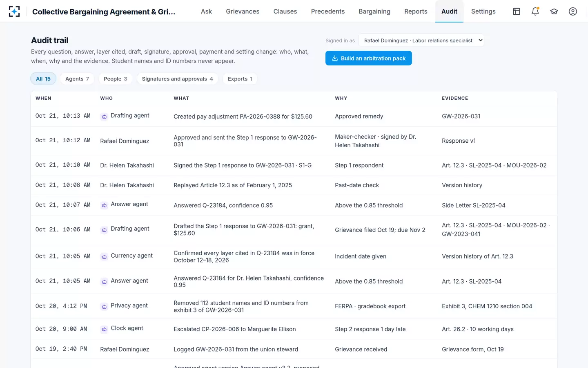The width and height of the screenshot is (588, 368).
Task: Click 'Side Letter SL-2025-04' evidence
Action: coord(474,205)
